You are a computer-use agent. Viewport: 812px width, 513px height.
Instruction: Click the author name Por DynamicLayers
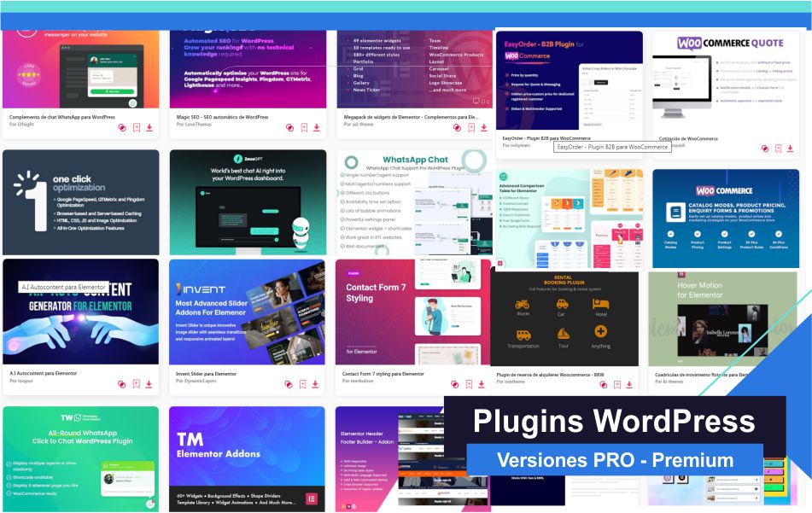(x=196, y=381)
